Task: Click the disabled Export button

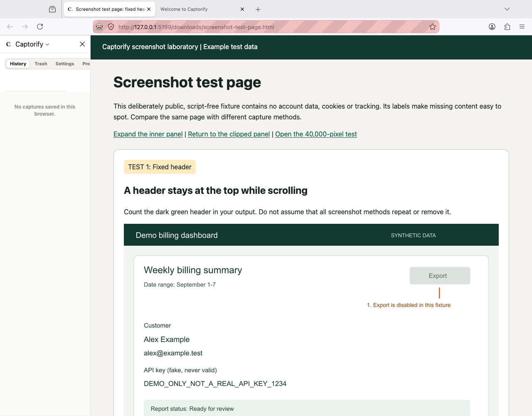Action: (x=440, y=276)
